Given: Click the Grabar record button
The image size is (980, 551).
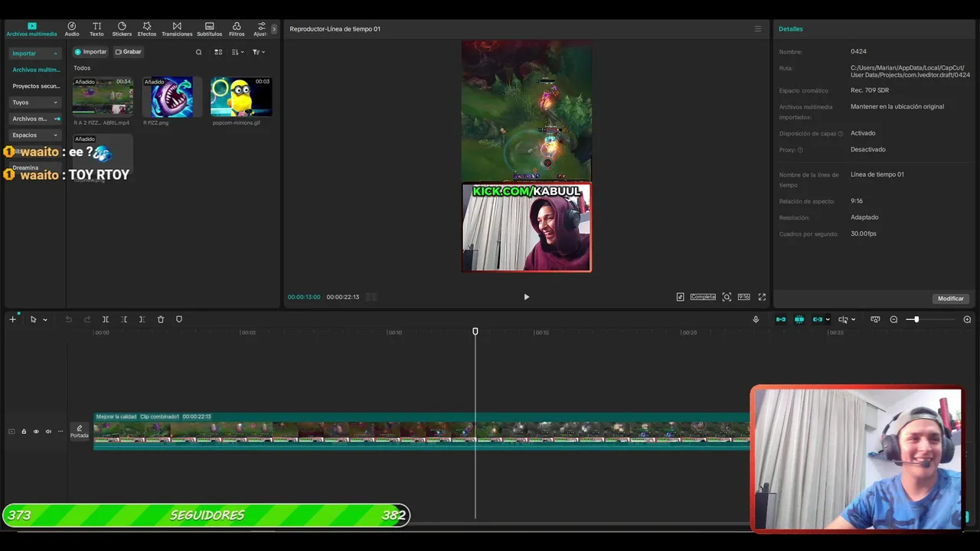Looking at the screenshot, I should (129, 52).
